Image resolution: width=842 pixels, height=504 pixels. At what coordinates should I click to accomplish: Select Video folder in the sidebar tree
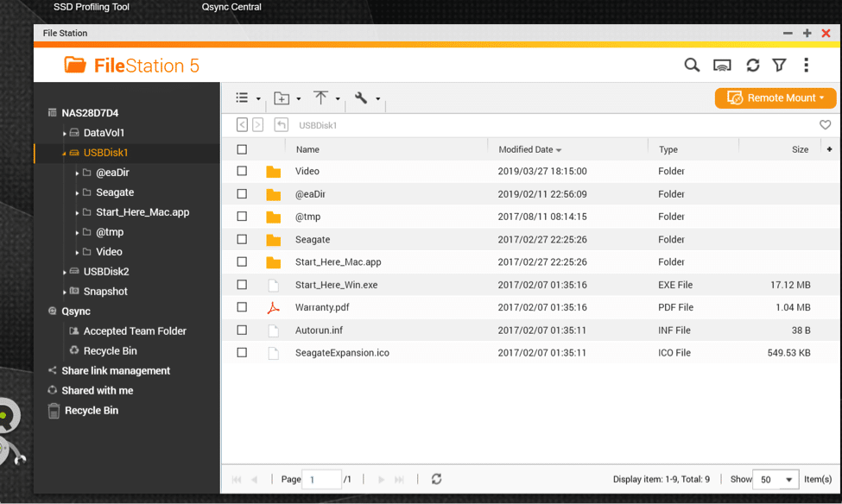coord(109,252)
